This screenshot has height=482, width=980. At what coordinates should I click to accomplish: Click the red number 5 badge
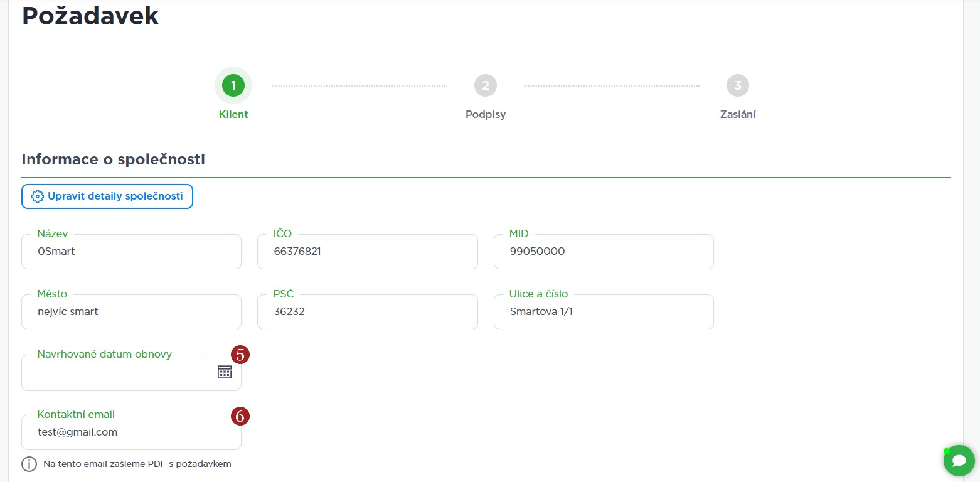click(240, 355)
